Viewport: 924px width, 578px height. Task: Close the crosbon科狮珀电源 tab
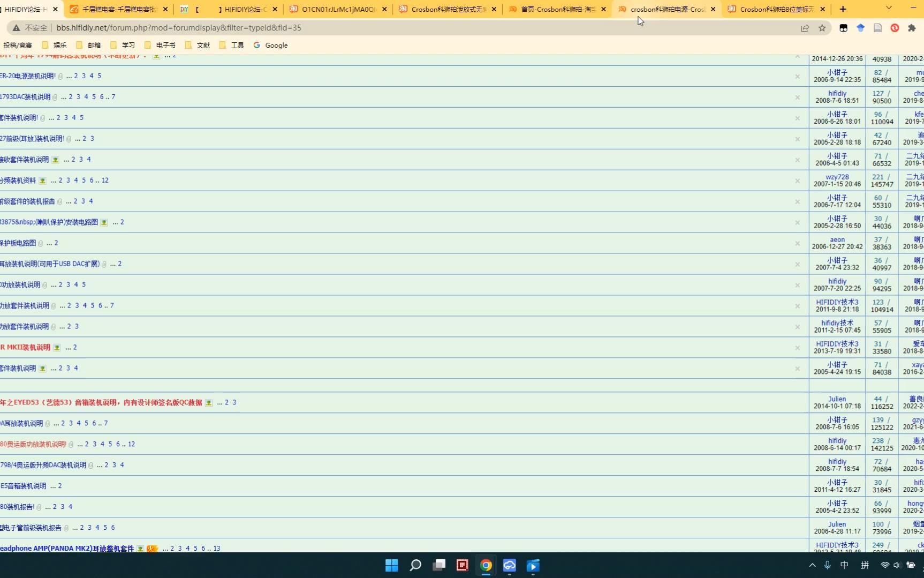713,9
